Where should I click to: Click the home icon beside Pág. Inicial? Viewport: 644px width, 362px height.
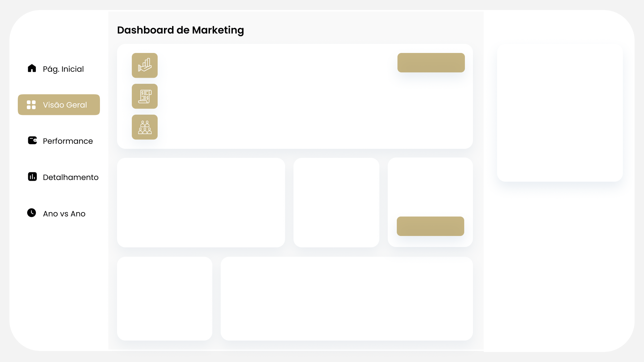(32, 68)
